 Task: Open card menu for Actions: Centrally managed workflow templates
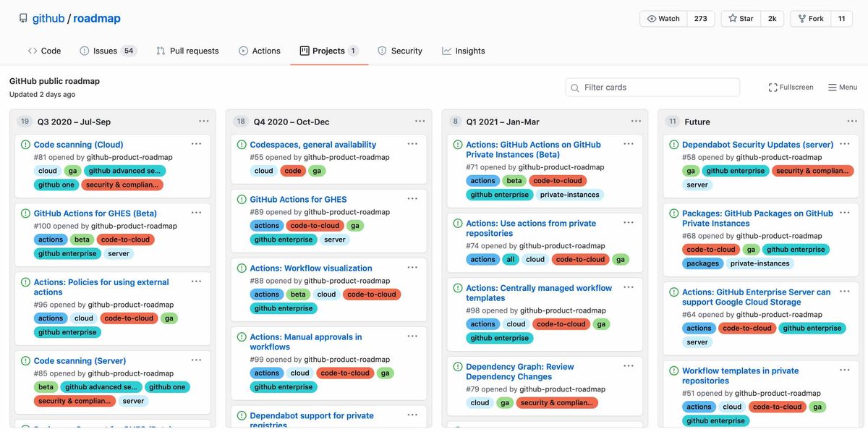tap(629, 287)
